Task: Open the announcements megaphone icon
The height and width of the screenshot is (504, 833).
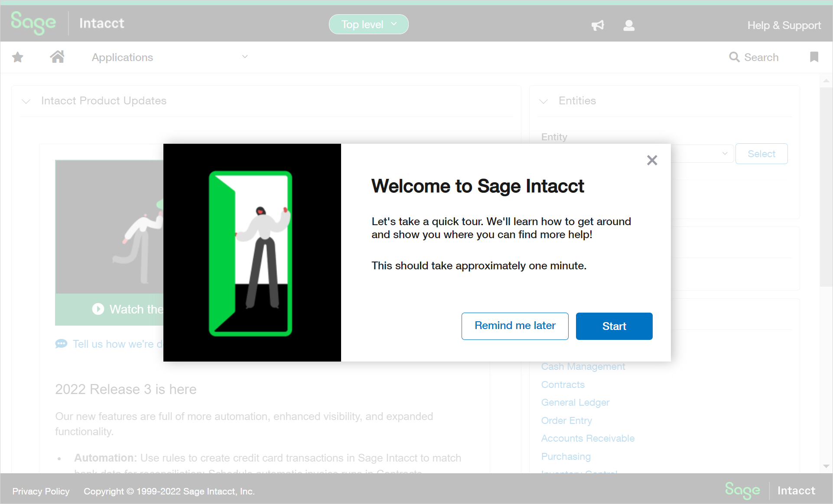Action: (x=598, y=25)
